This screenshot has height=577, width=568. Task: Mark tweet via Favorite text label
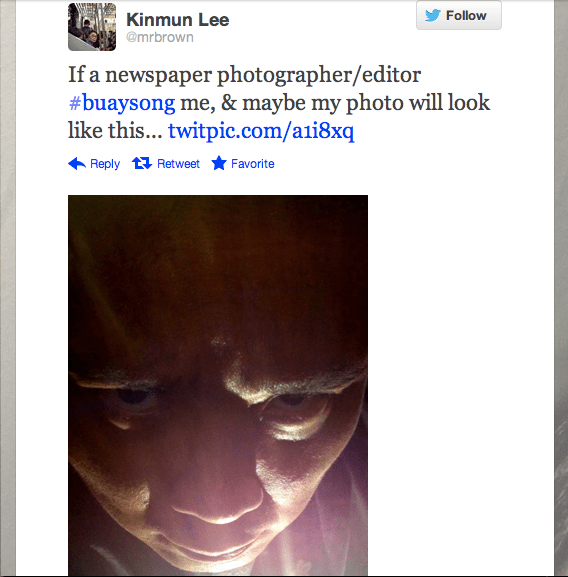coord(253,163)
